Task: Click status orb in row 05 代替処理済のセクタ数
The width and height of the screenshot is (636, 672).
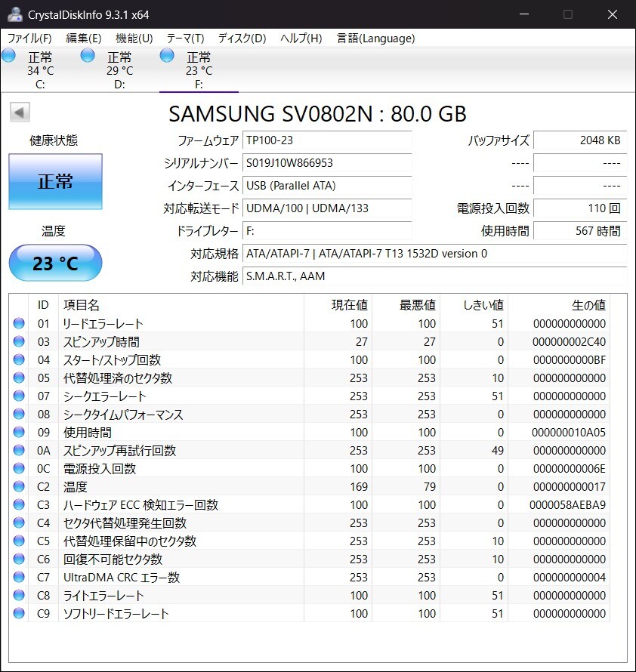Action: 19,378
